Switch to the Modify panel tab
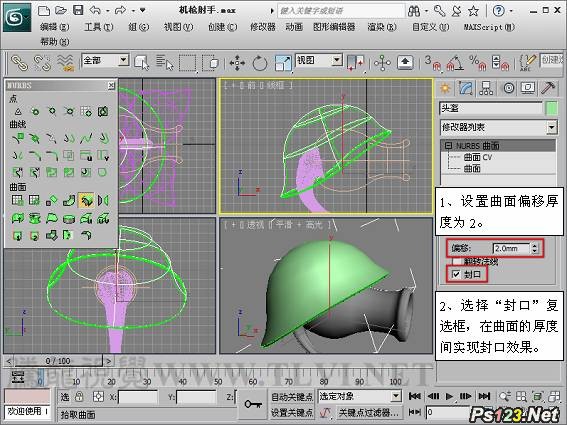This screenshot has height=425, width=567. click(466, 88)
